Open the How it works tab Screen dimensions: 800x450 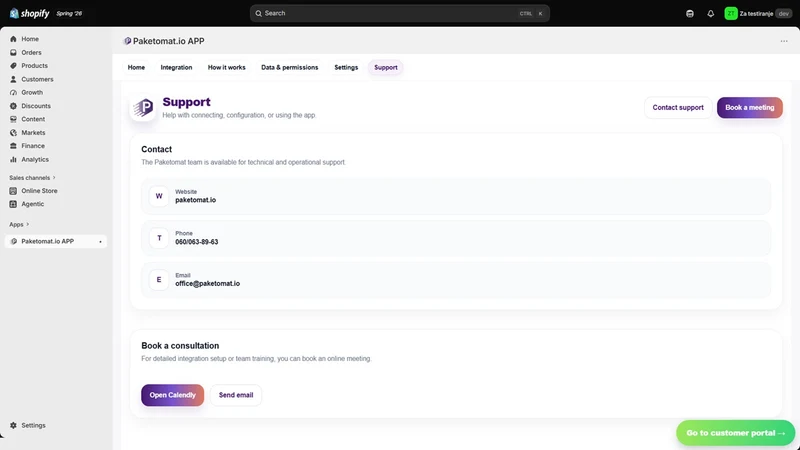pos(227,67)
